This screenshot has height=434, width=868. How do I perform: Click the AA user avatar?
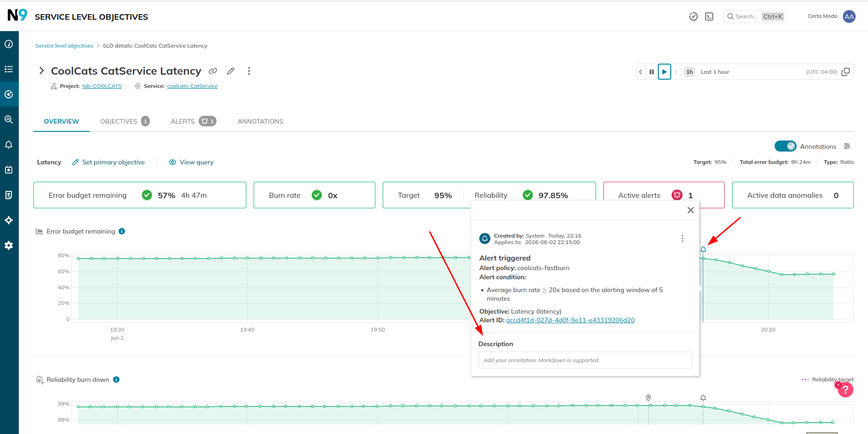tap(849, 16)
